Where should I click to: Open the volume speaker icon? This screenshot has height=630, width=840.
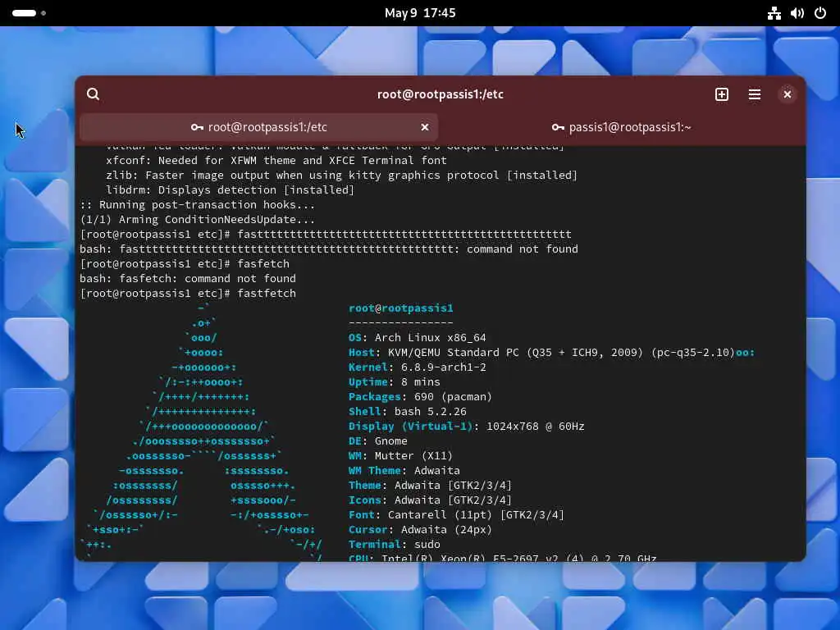click(x=797, y=13)
